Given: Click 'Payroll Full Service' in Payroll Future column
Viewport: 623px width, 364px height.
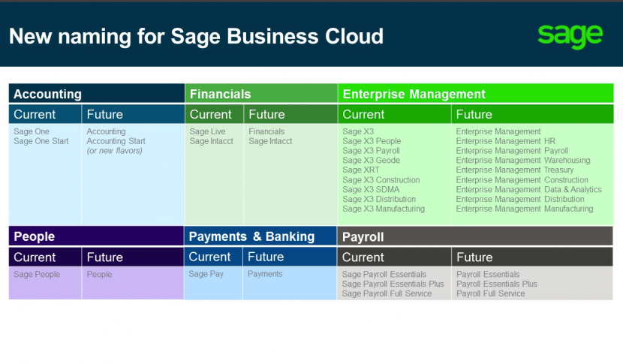Looking at the screenshot, I should pos(491,293).
